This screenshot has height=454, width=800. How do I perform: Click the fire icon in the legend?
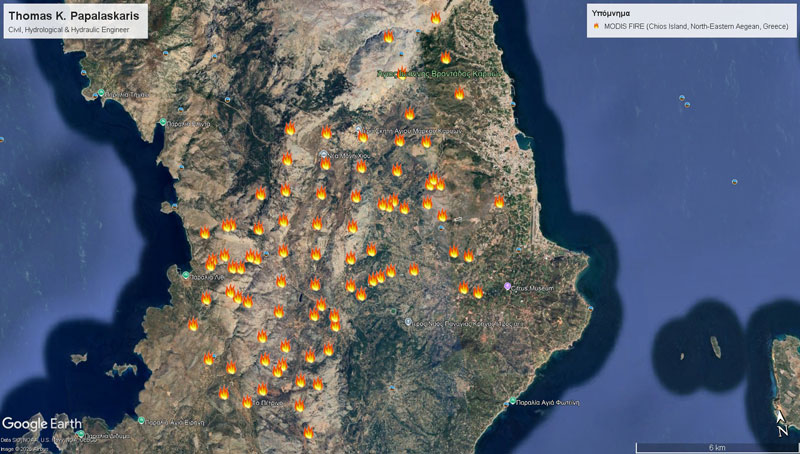click(x=597, y=27)
